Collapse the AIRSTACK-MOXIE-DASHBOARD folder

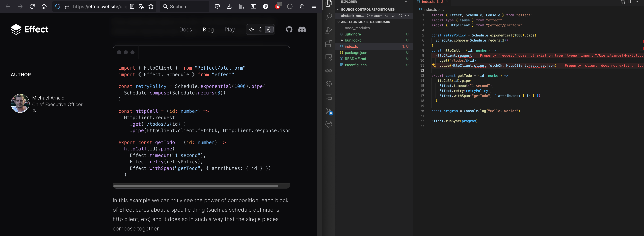click(338, 22)
